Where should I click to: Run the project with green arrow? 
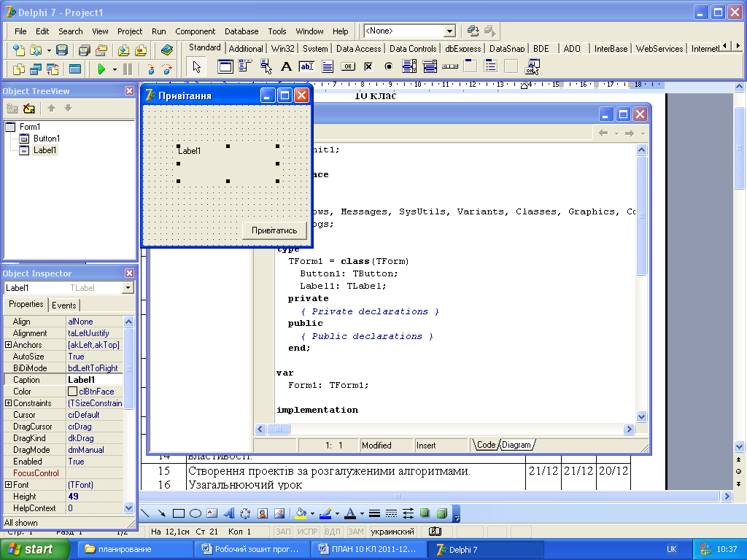coord(101,69)
